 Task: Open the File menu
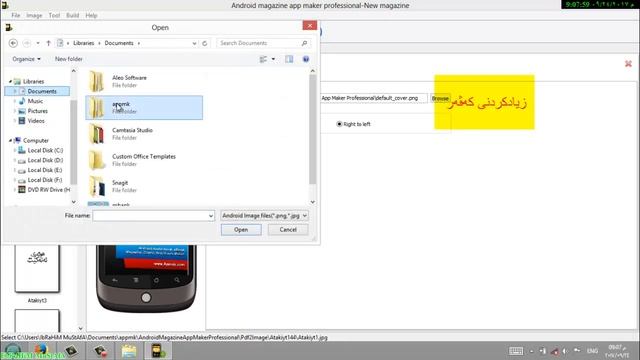click(x=16, y=16)
